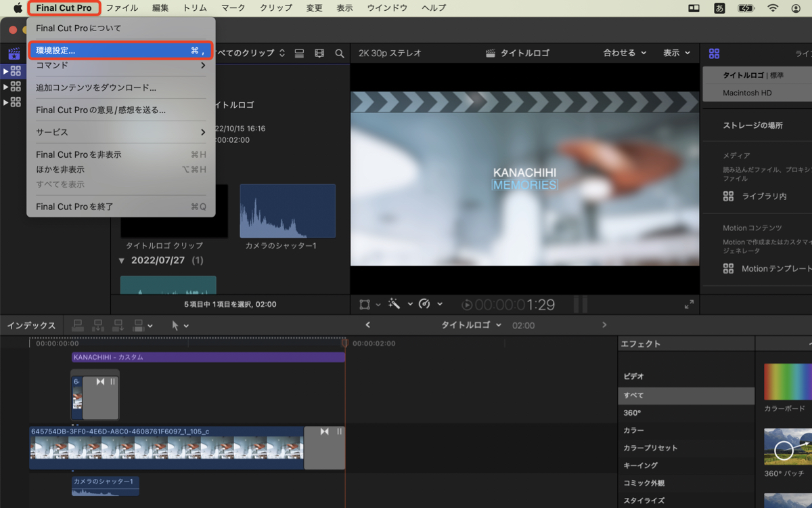This screenshot has width=812, height=508.
Task: Click the filmstrip view icon near search
Action: click(319, 53)
